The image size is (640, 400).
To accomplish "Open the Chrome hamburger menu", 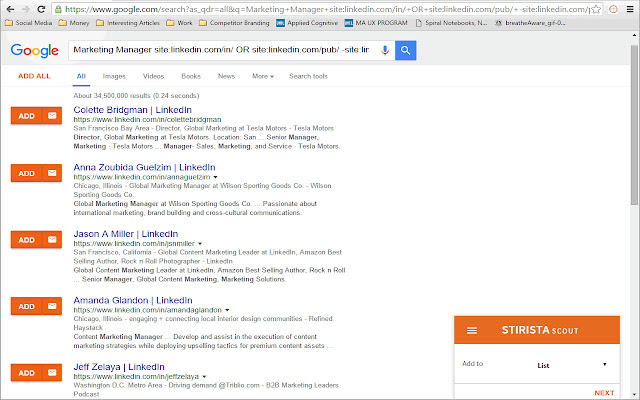I will tap(630, 9).
